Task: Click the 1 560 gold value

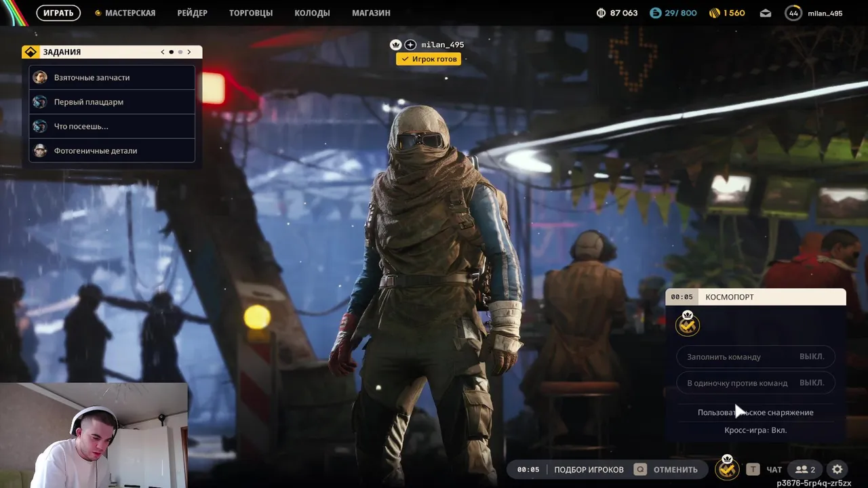Action: [734, 13]
